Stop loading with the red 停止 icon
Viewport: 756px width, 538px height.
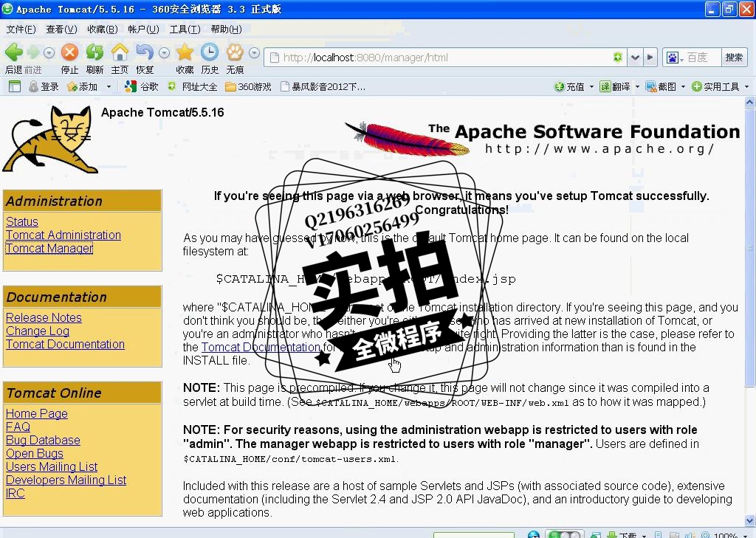(70, 52)
